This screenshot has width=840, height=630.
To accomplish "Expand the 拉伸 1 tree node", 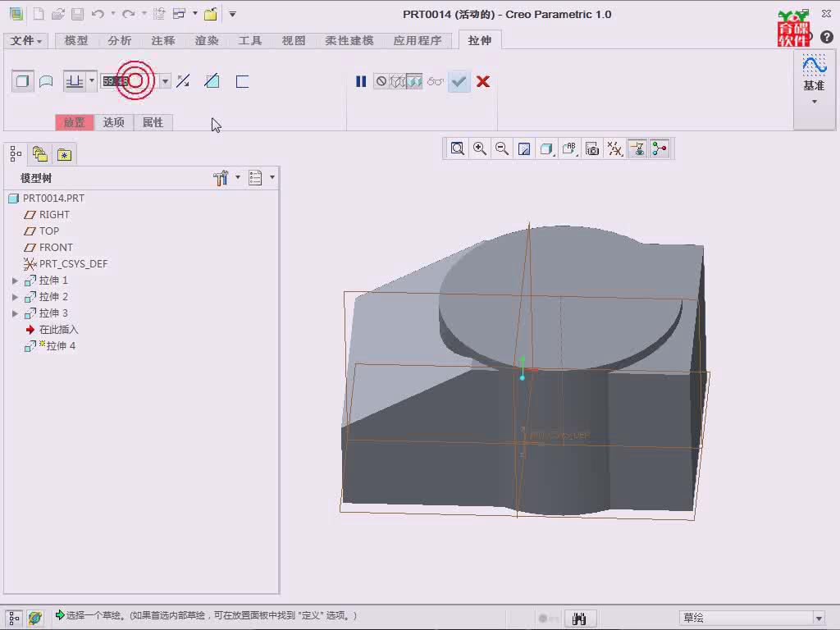I will pos(15,281).
